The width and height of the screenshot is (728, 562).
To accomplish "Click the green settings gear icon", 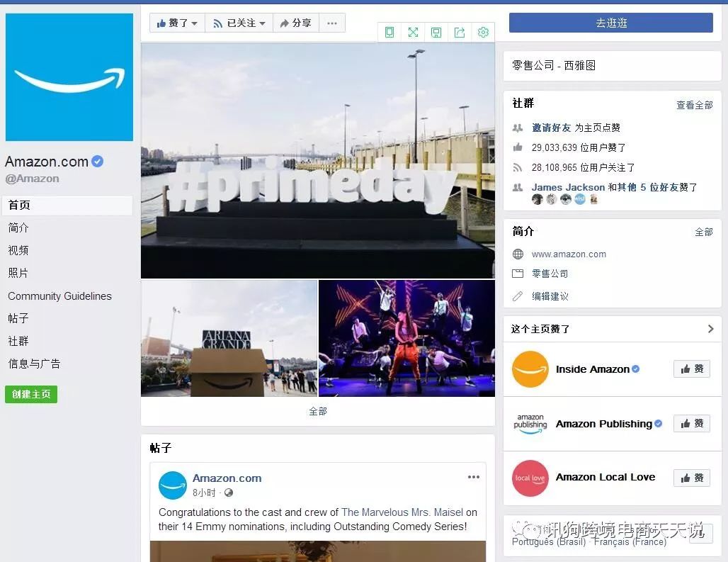I will (483, 32).
